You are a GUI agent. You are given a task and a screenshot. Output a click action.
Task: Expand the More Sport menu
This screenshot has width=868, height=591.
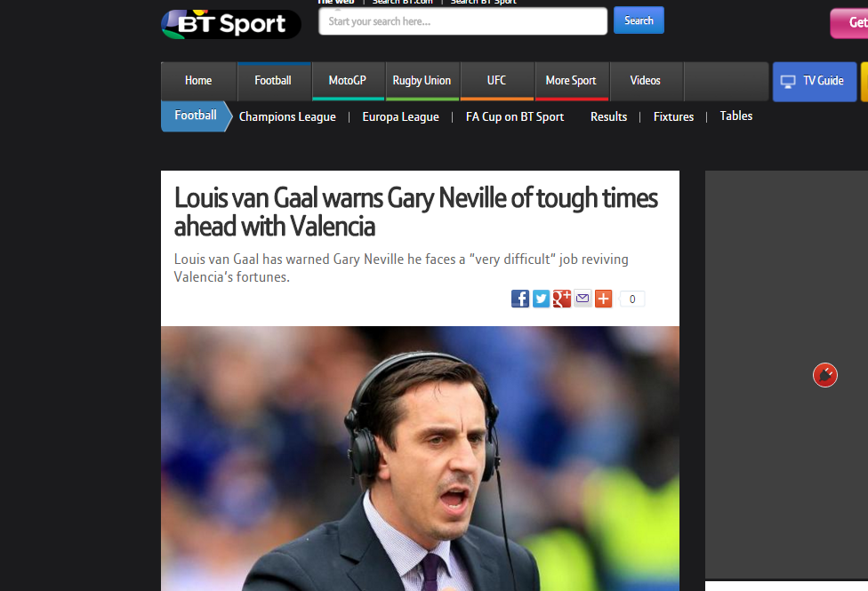tap(571, 81)
